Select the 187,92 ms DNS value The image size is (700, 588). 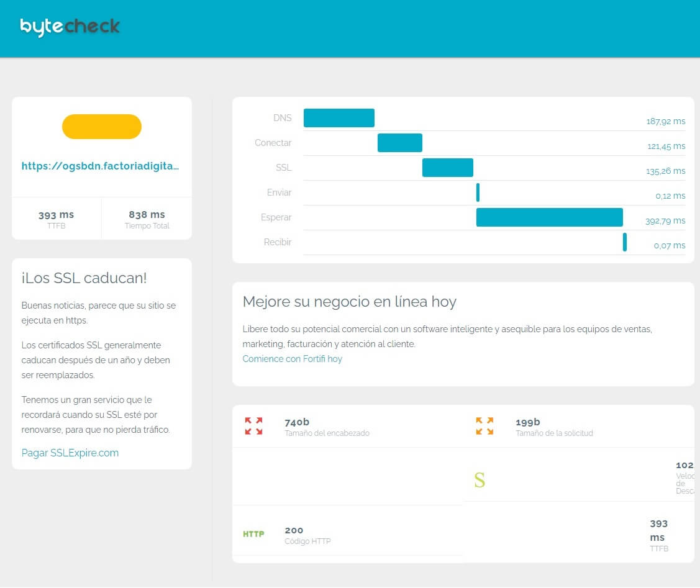[x=666, y=121]
